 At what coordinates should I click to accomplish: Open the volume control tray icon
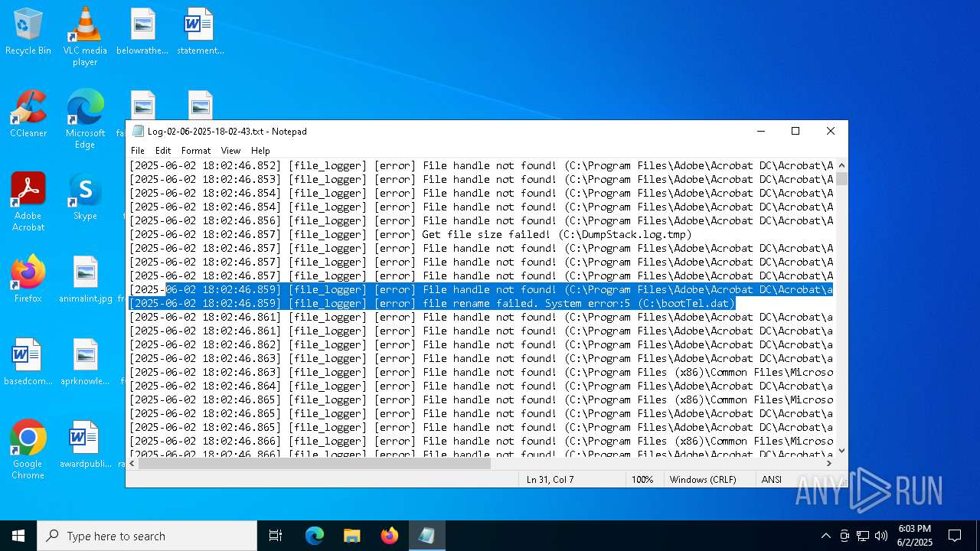tap(881, 536)
